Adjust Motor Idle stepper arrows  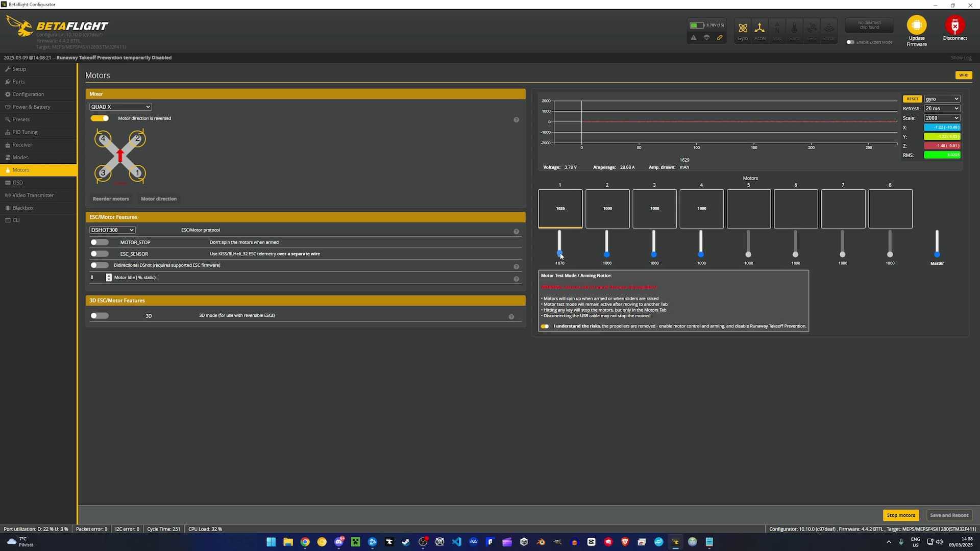click(109, 278)
